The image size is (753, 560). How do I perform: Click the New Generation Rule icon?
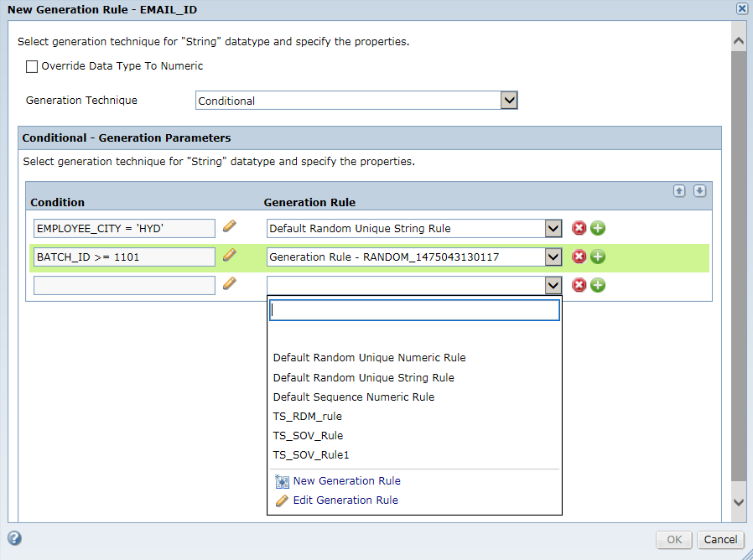click(x=282, y=481)
